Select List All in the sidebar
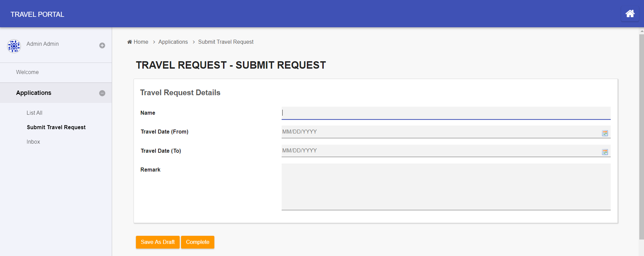 [34, 113]
